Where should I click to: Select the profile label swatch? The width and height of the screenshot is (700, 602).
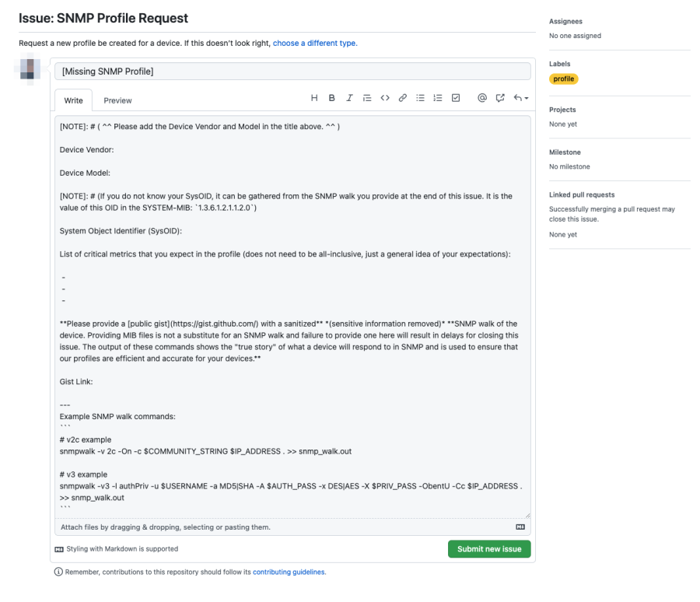pos(564,79)
